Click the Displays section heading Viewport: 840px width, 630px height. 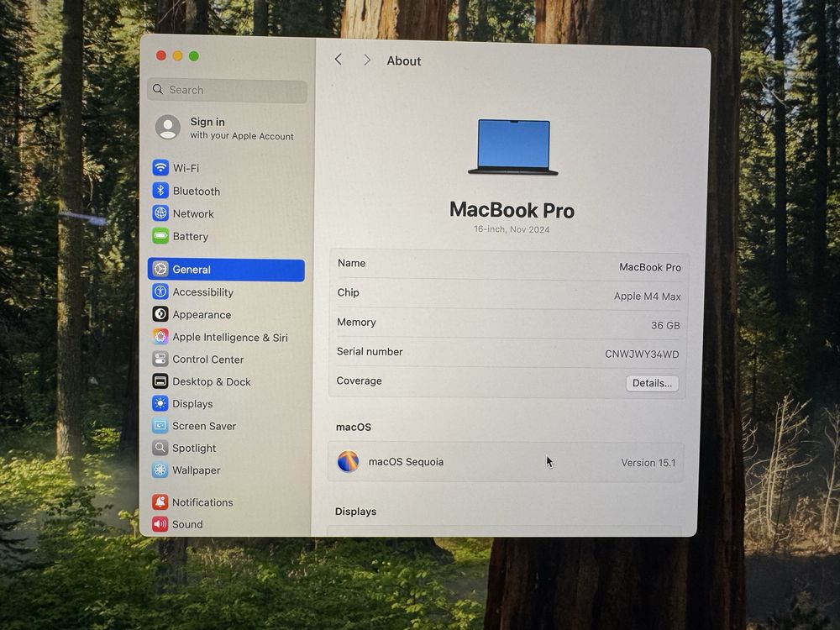(x=355, y=511)
